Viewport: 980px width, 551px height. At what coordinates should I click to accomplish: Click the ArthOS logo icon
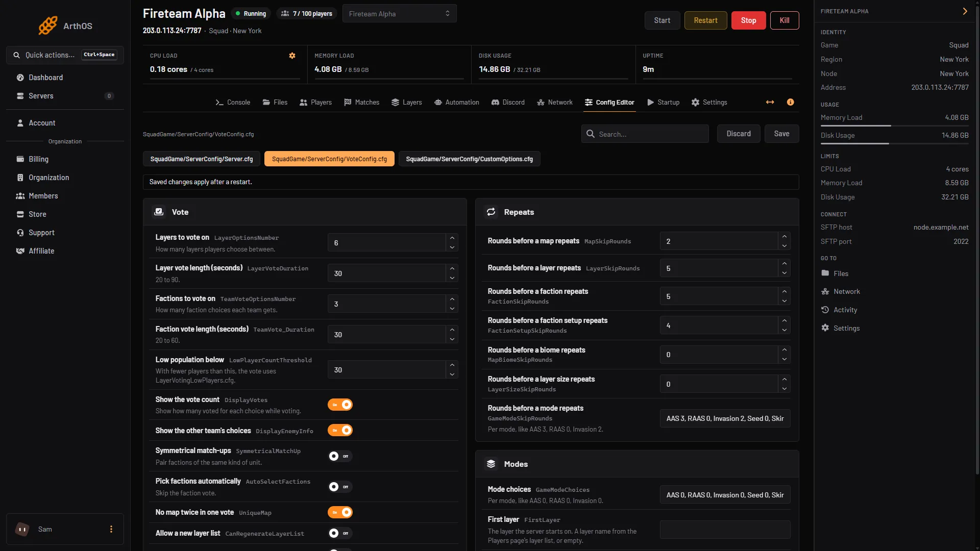[x=48, y=26]
